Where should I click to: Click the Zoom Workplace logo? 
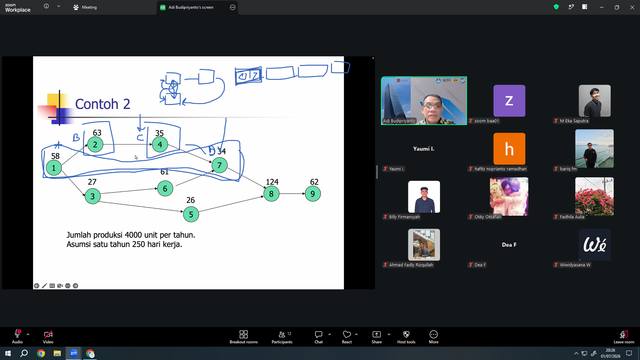18,8
